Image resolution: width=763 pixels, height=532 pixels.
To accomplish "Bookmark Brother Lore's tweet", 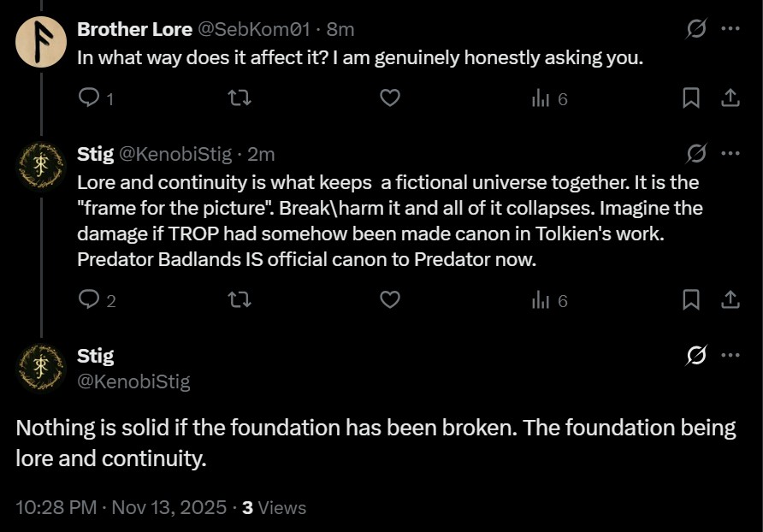I will coord(691,98).
